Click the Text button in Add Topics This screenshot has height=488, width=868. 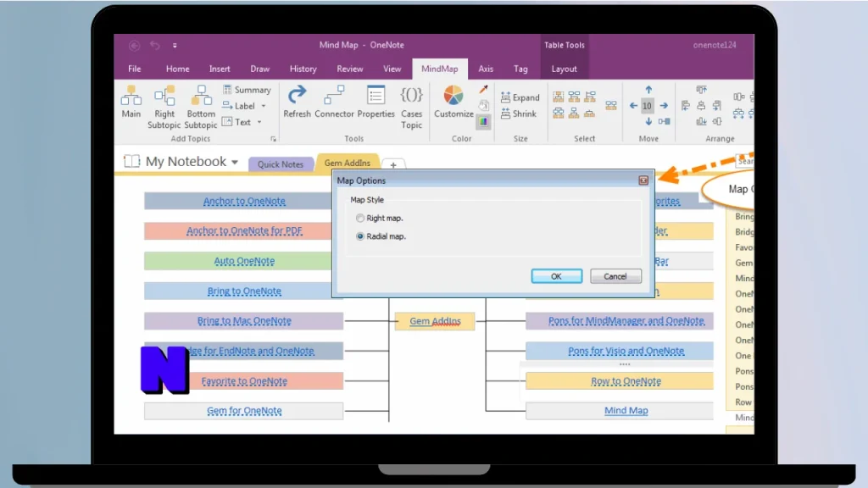237,122
